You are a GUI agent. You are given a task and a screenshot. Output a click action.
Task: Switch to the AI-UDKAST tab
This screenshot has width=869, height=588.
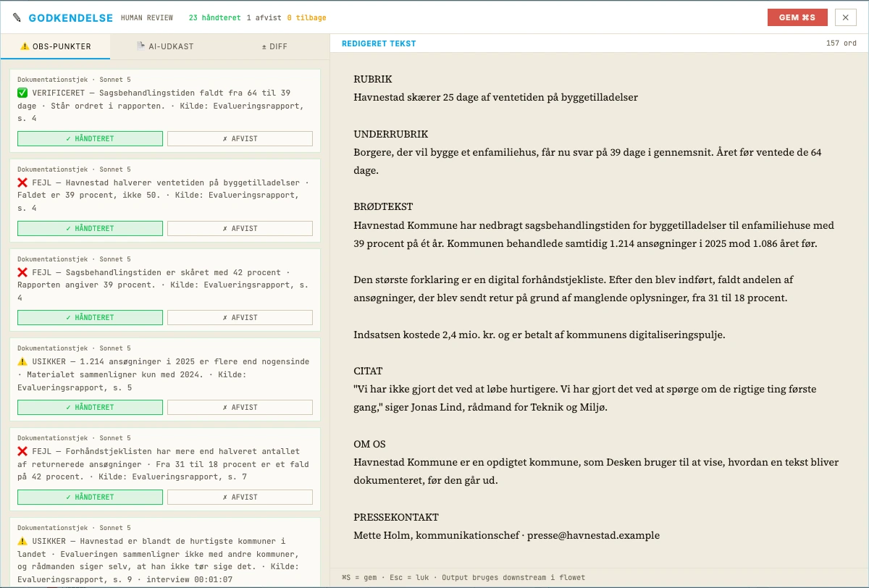click(165, 46)
